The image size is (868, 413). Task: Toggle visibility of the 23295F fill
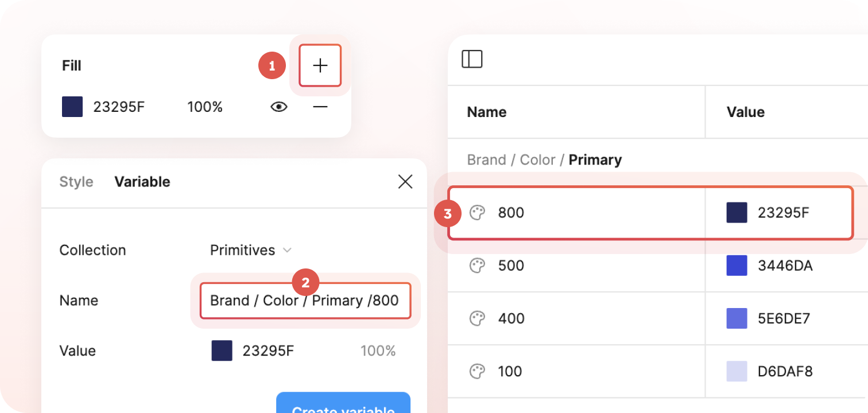(278, 106)
